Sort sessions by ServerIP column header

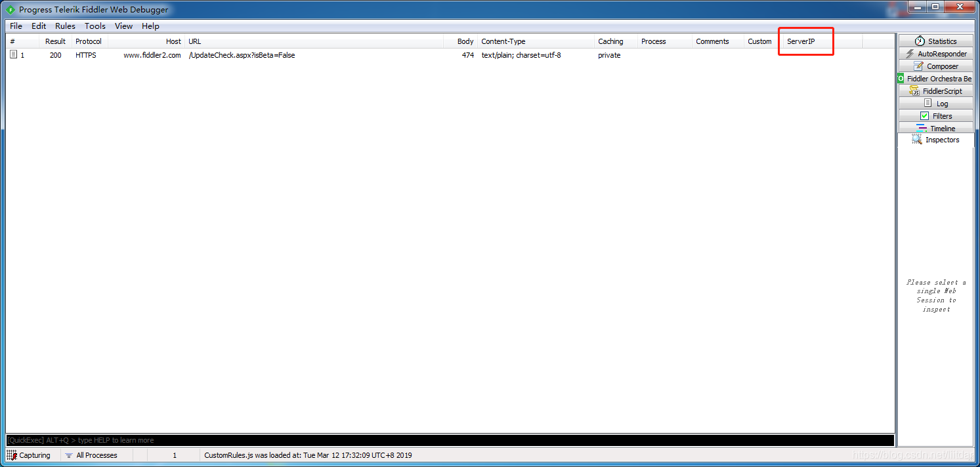tap(822, 41)
